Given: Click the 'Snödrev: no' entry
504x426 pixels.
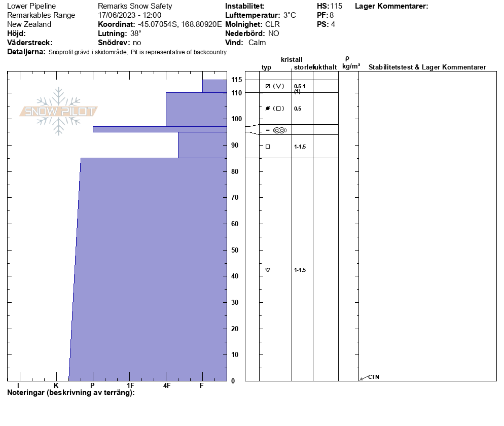Looking at the screenshot, I should 120,43.
